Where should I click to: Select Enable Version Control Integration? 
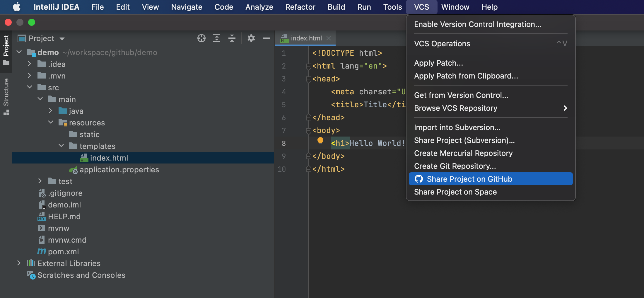(x=491, y=24)
